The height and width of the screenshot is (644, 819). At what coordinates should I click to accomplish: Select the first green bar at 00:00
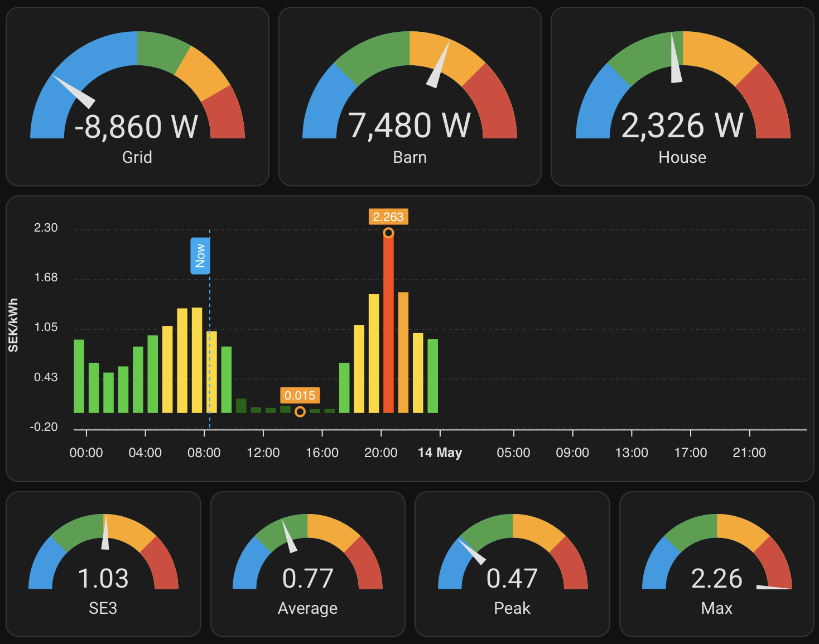(79, 376)
